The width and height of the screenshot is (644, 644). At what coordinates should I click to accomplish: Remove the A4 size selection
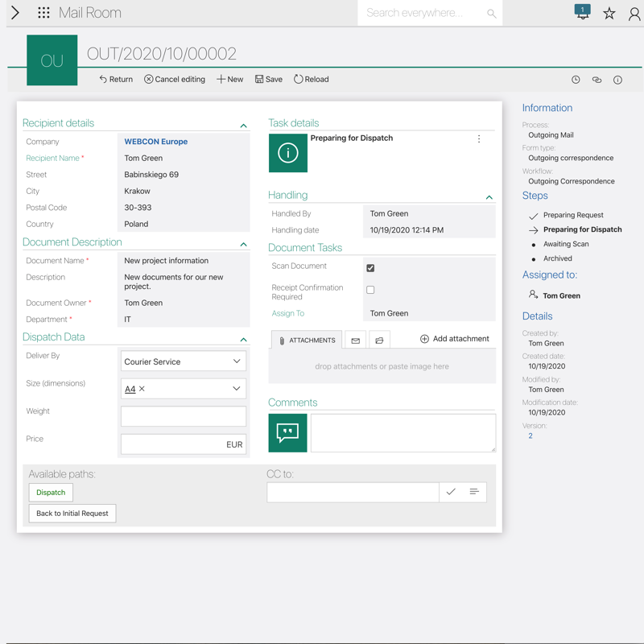coord(142,389)
